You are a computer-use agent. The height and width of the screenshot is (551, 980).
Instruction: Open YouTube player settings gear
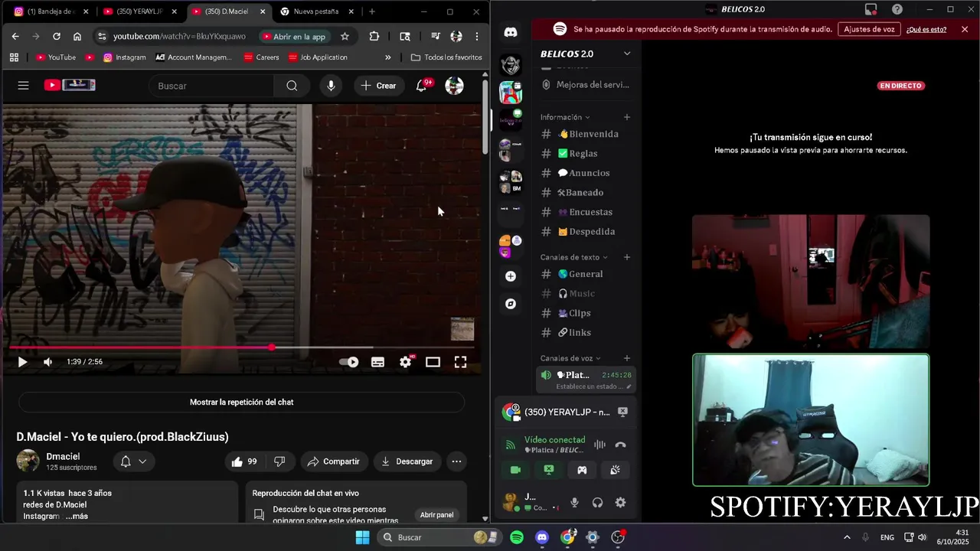coord(405,362)
